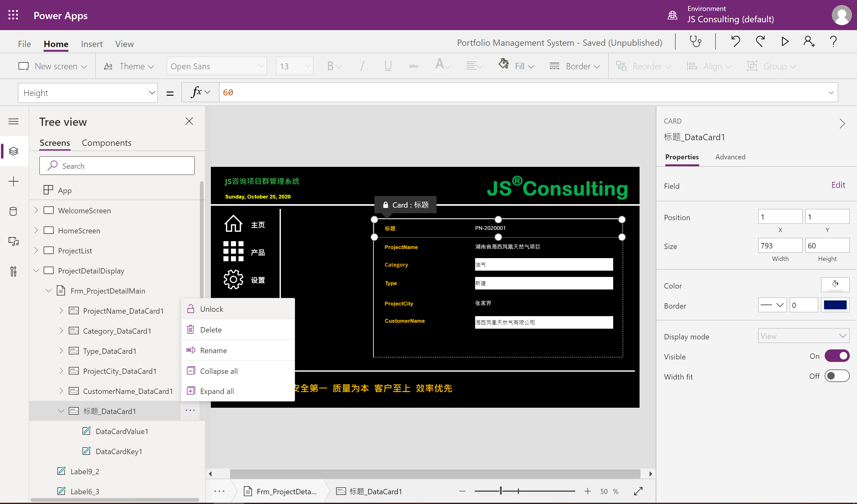Toggle the Width fit switch

pos(837,376)
